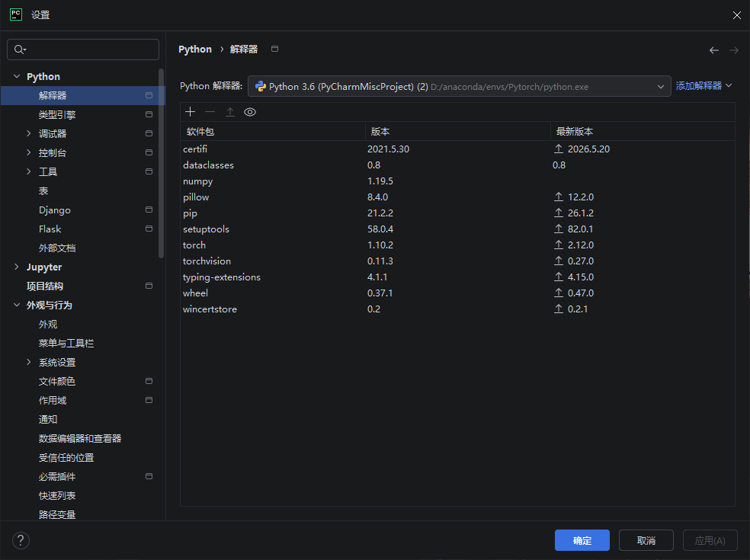The image size is (750, 560).
Task: Click project icon beside 项目结构 row
Action: point(149,286)
